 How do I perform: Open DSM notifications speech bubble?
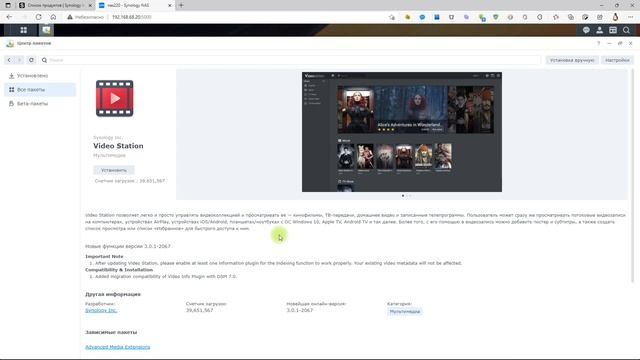pyautogui.click(x=586, y=30)
